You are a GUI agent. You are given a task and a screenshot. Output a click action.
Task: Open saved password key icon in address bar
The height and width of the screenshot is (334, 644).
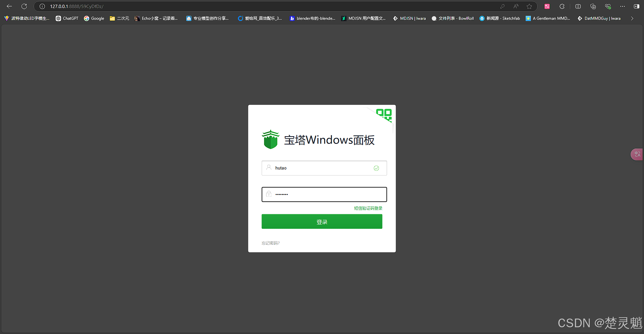click(x=502, y=6)
